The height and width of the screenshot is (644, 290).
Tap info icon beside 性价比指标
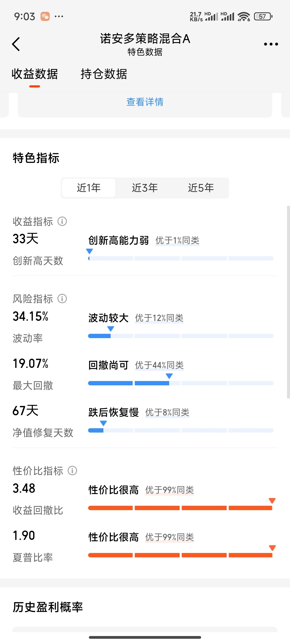point(72,470)
